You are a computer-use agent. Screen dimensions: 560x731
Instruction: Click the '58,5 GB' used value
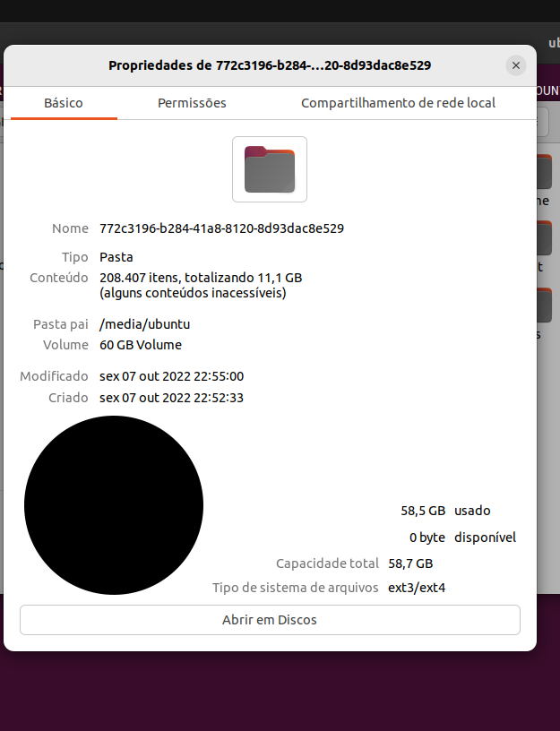(x=423, y=511)
